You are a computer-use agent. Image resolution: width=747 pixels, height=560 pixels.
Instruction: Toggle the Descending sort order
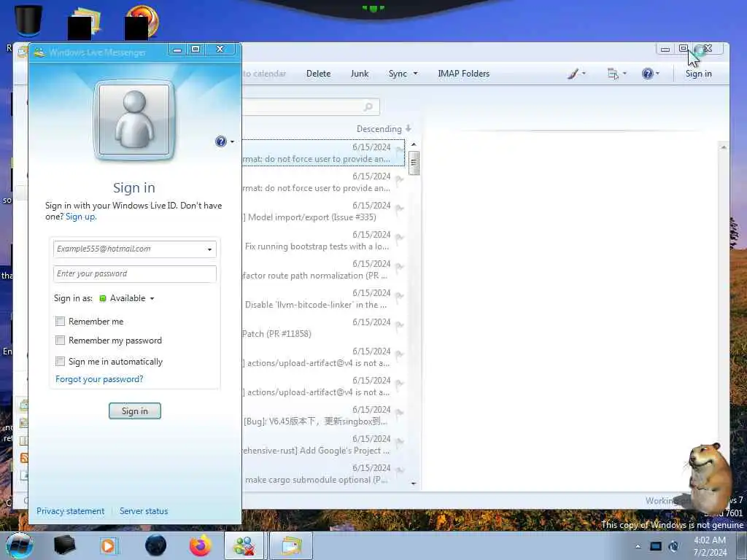coord(384,129)
